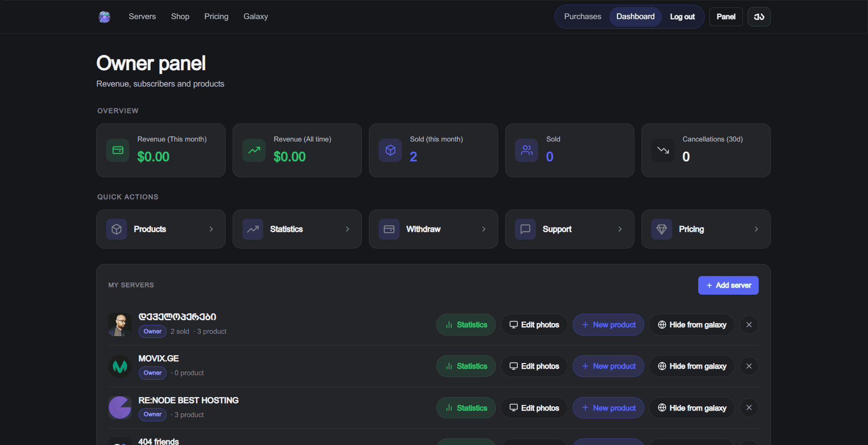Click the Log out button
The height and width of the screenshot is (445, 868).
coord(682,17)
